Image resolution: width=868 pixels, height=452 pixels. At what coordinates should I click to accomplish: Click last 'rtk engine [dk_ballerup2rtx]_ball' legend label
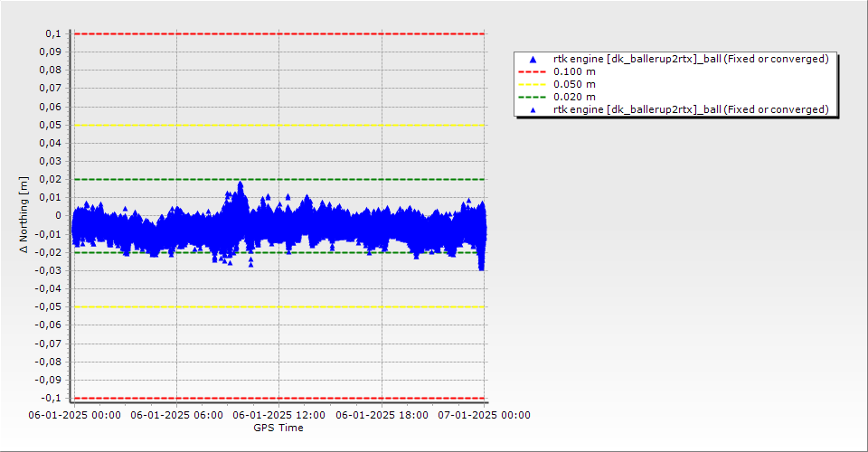691,109
